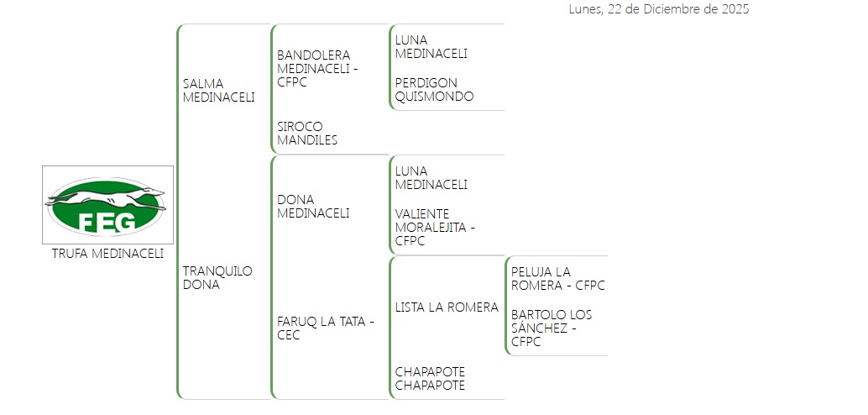Open PERDIGON QUISMONDO entry

tap(434, 90)
